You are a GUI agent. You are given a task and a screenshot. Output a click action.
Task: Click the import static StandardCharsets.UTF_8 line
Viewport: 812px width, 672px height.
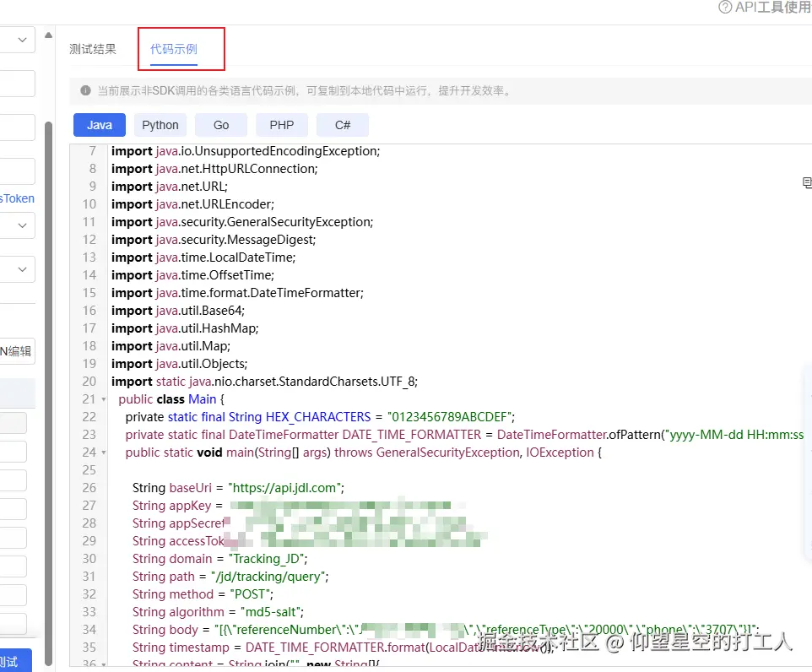264,382
